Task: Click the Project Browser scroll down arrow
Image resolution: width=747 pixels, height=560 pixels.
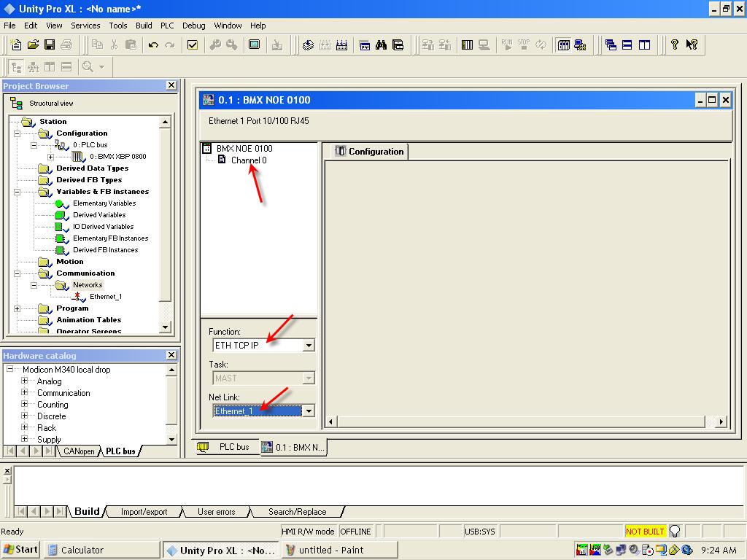Action: (x=165, y=327)
